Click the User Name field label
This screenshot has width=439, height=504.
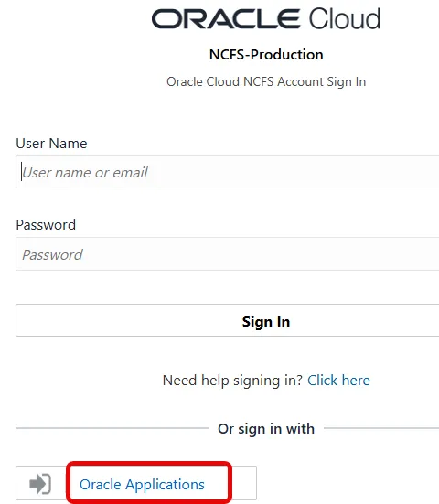[51, 144]
